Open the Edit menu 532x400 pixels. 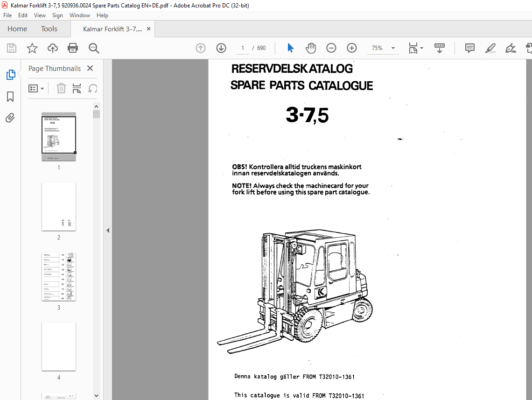[x=23, y=15]
